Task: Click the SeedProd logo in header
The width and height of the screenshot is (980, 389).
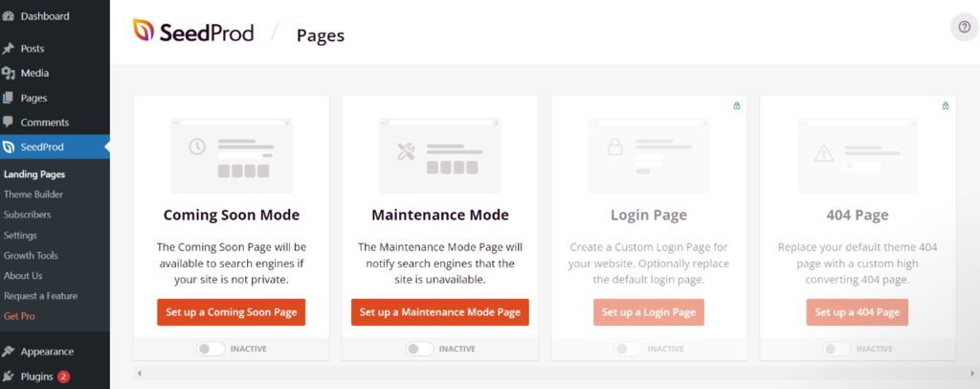Action: click(x=193, y=32)
